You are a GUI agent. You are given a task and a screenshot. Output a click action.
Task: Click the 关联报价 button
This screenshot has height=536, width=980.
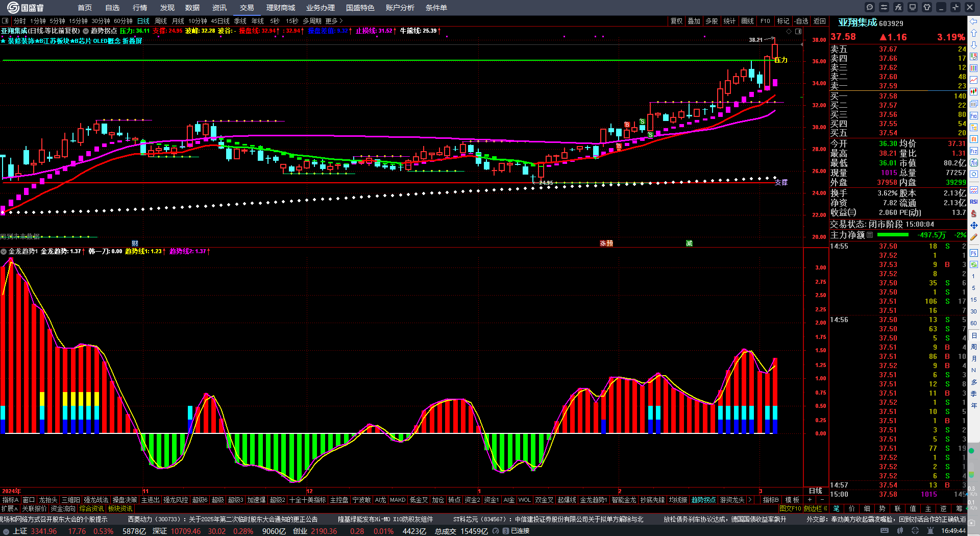pyautogui.click(x=34, y=508)
